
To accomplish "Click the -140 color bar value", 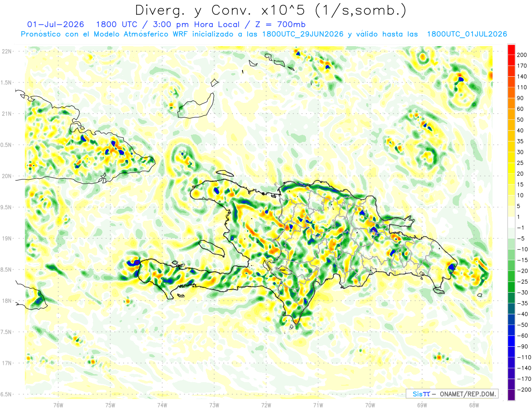I will (523, 368).
